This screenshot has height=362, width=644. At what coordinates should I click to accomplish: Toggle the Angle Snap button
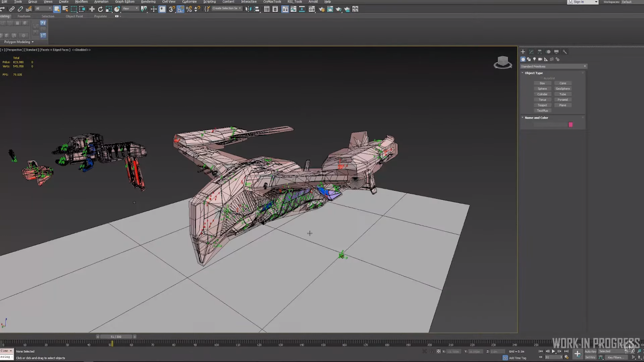point(180,9)
